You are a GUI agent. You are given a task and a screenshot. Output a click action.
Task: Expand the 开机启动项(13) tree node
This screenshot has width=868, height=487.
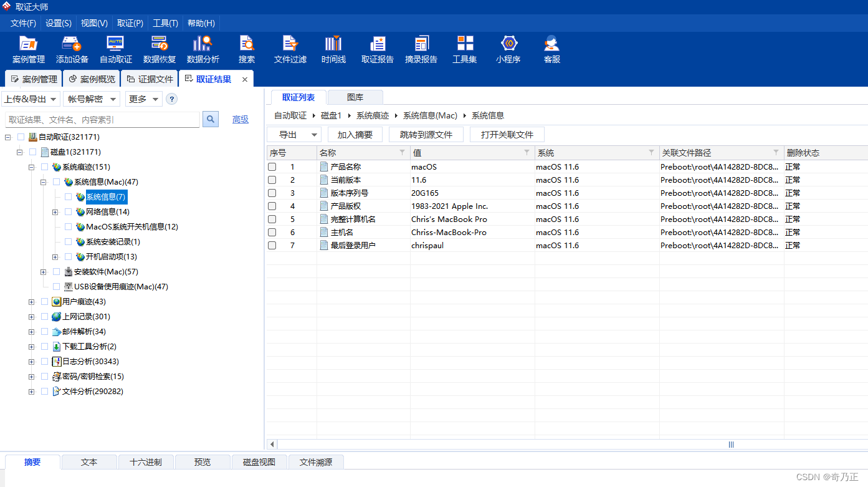click(x=55, y=257)
